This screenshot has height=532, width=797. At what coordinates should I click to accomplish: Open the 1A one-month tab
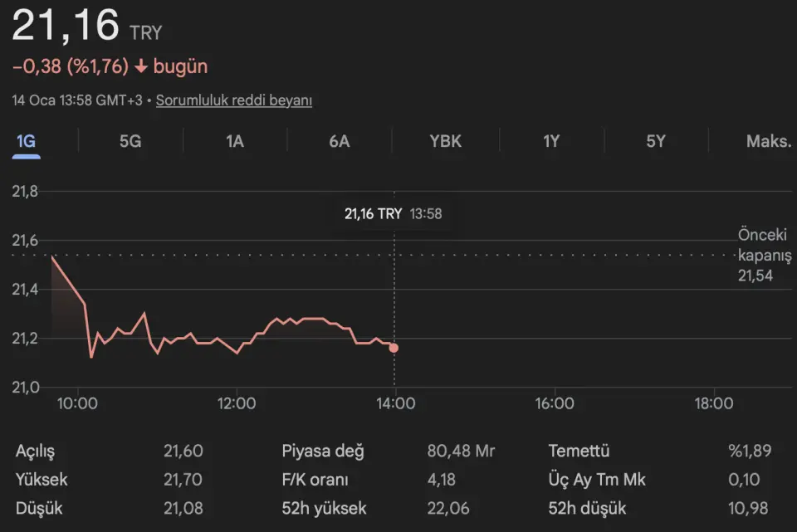pyautogui.click(x=235, y=141)
